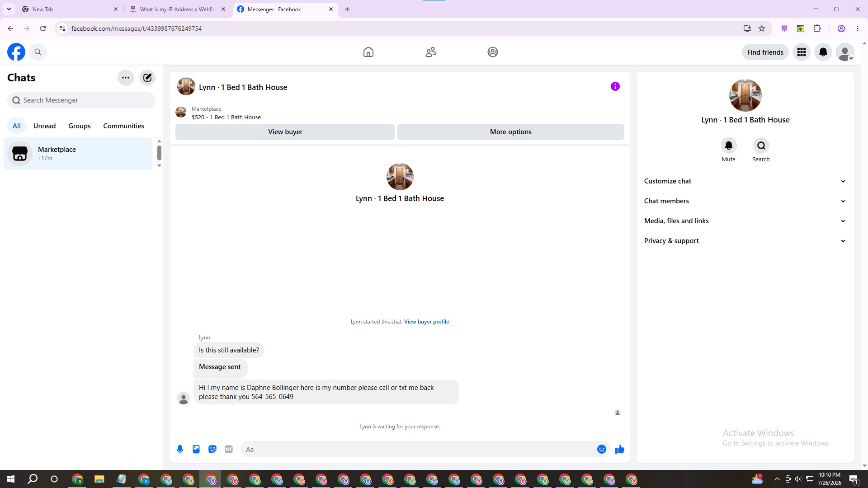This screenshot has height=488, width=868.
Task: Search in conversation using Search icon
Action: click(x=761, y=145)
